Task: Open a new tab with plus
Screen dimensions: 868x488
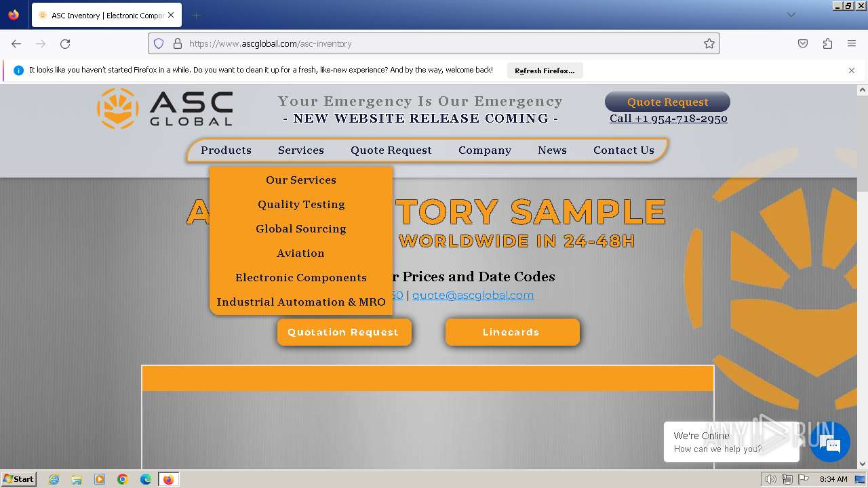Action: [x=196, y=15]
